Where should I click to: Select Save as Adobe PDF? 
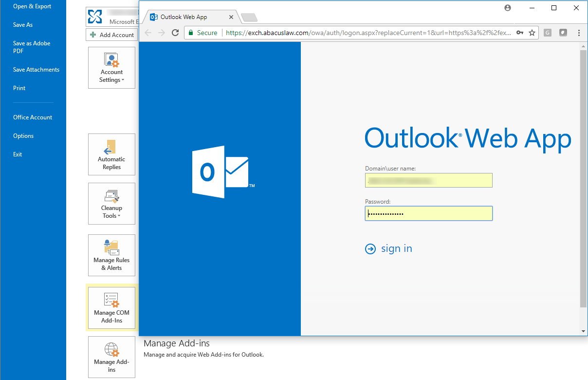32,47
